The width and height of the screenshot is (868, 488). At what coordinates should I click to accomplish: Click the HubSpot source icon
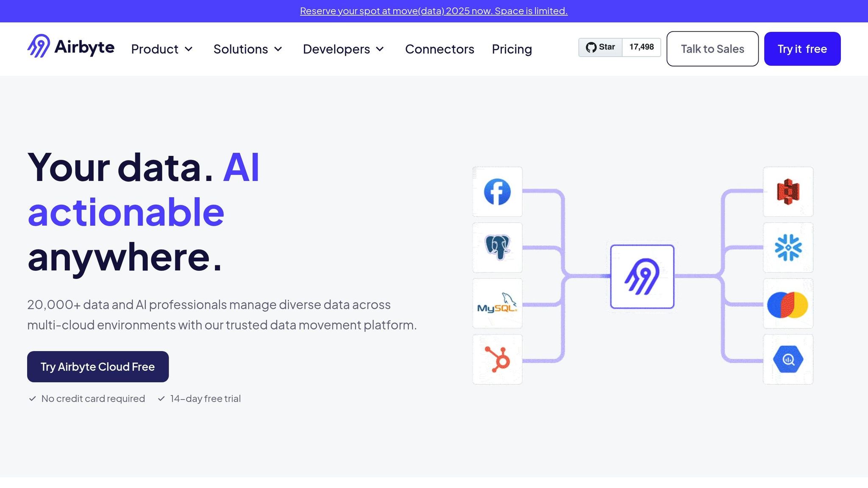[x=497, y=359]
